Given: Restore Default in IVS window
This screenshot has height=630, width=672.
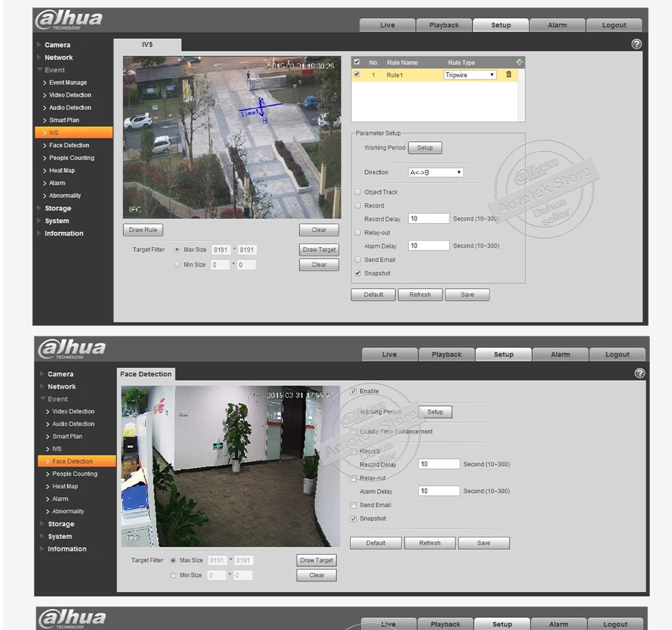Looking at the screenshot, I should [373, 295].
